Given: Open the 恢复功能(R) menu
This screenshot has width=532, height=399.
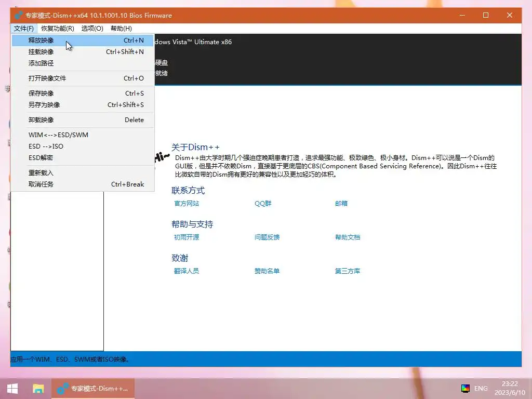Looking at the screenshot, I should [x=57, y=29].
